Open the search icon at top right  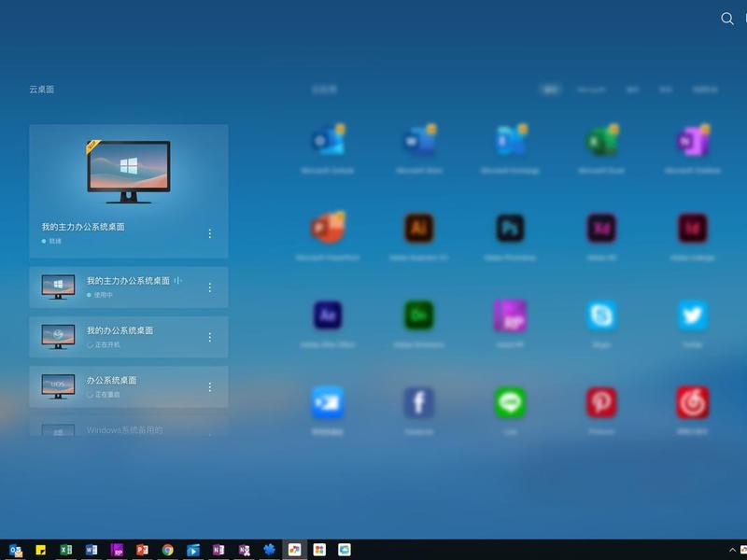tap(727, 19)
